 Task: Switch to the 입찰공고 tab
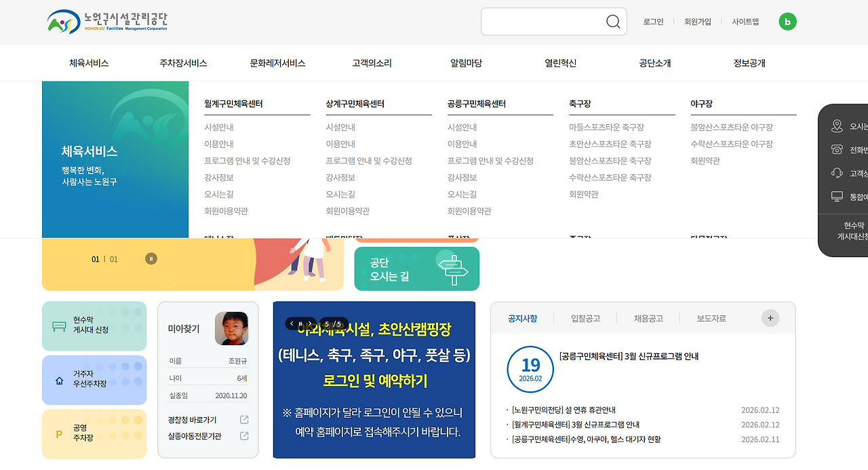pyautogui.click(x=585, y=318)
